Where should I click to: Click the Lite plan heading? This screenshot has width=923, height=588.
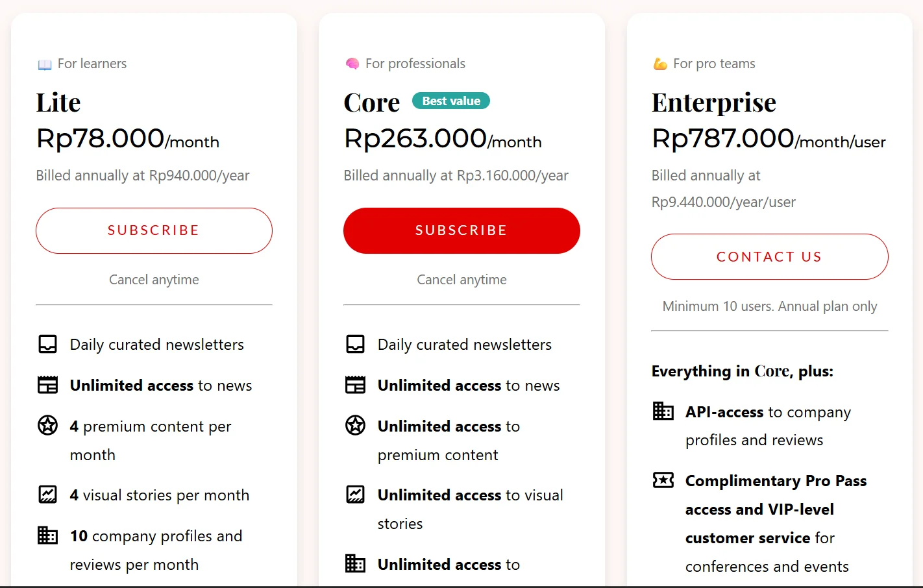coord(58,103)
